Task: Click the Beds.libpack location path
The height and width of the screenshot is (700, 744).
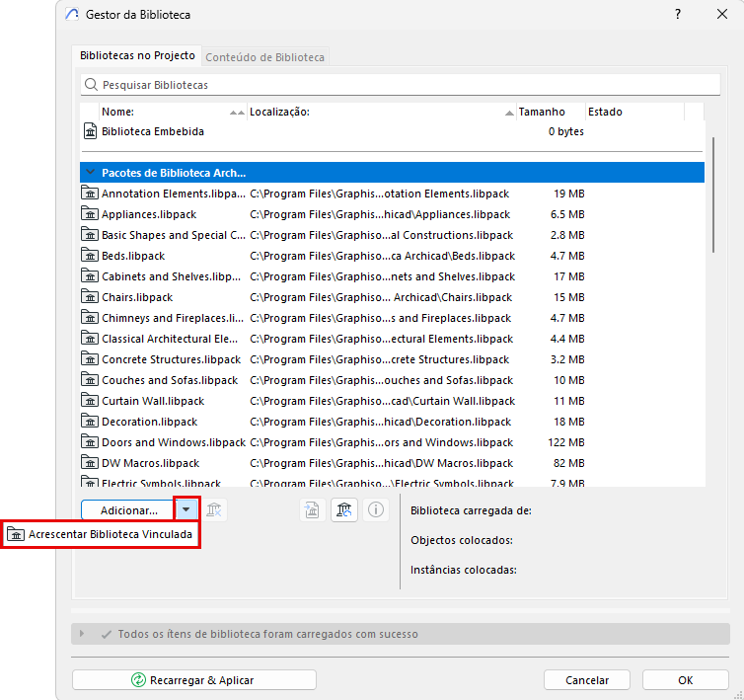Action: [382, 256]
